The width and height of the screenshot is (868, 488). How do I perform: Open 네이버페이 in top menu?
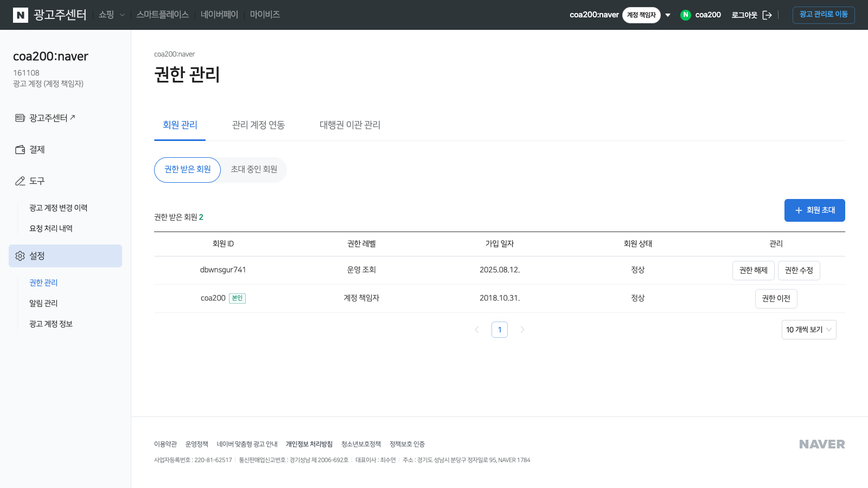tap(219, 15)
